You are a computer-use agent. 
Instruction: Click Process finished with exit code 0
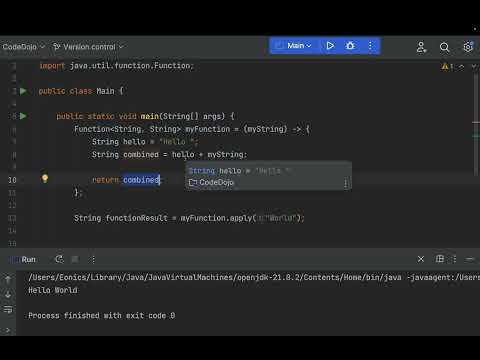pyautogui.click(x=101, y=315)
